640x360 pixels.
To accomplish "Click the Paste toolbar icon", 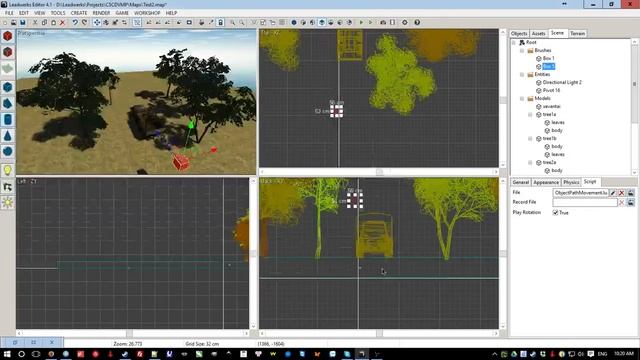I will (53, 22).
